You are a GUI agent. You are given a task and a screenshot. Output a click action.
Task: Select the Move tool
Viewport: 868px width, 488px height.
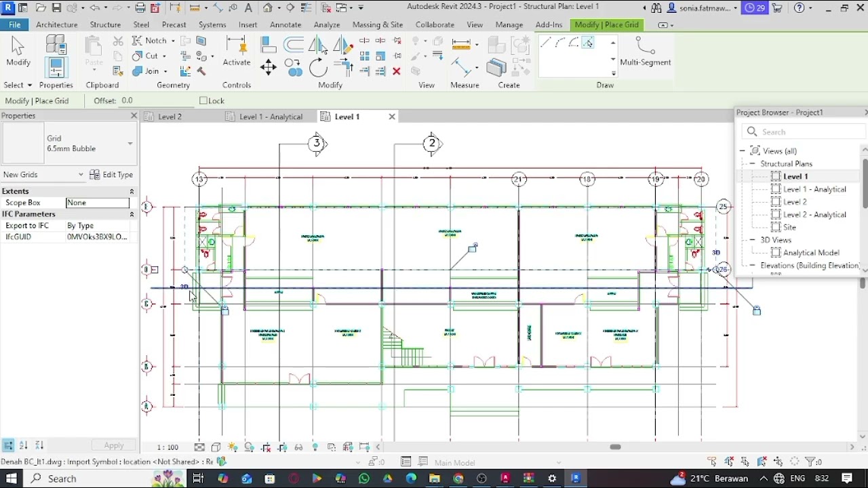(x=268, y=66)
